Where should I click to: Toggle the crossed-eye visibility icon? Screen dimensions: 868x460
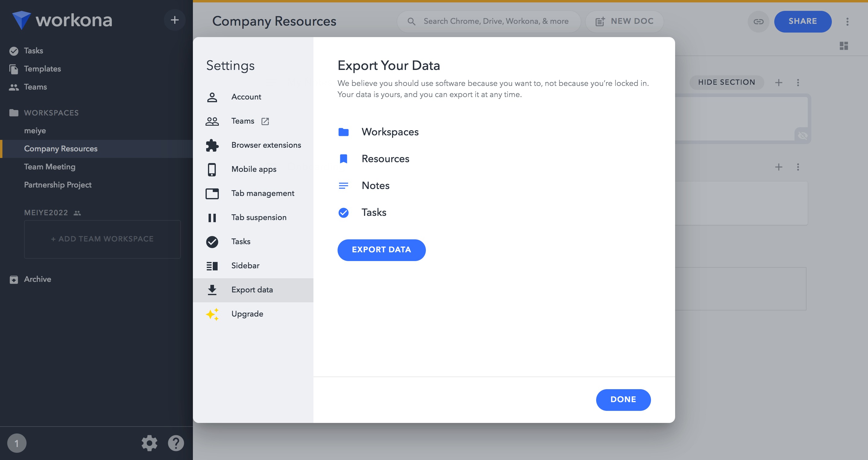[x=803, y=136]
